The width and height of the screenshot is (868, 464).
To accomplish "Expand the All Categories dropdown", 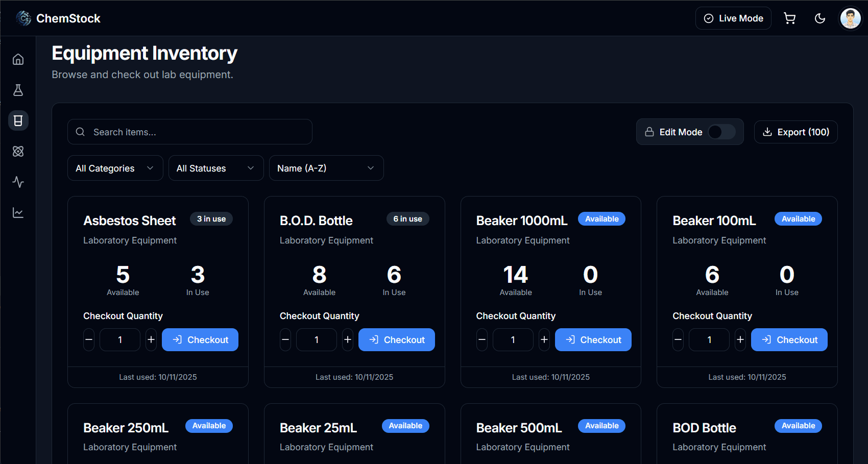I will pos(115,168).
